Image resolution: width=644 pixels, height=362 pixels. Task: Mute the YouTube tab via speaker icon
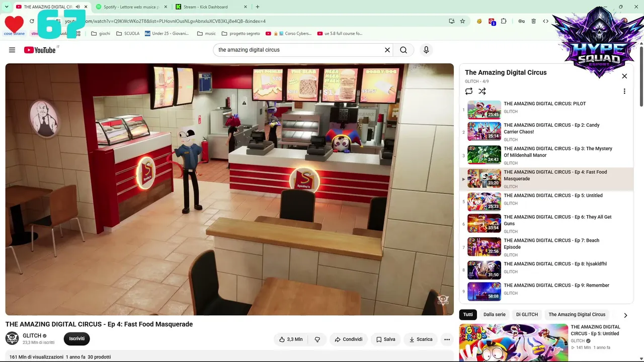pos(77,7)
